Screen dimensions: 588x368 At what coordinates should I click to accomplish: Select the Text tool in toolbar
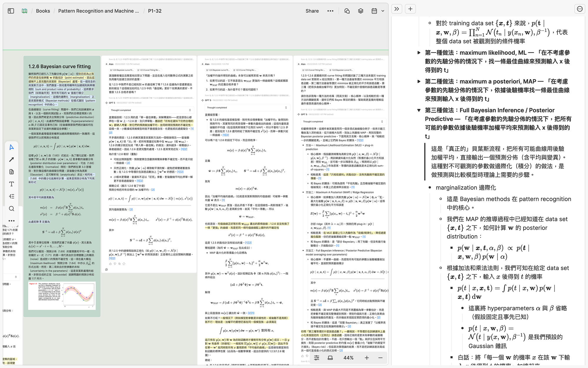click(11, 184)
